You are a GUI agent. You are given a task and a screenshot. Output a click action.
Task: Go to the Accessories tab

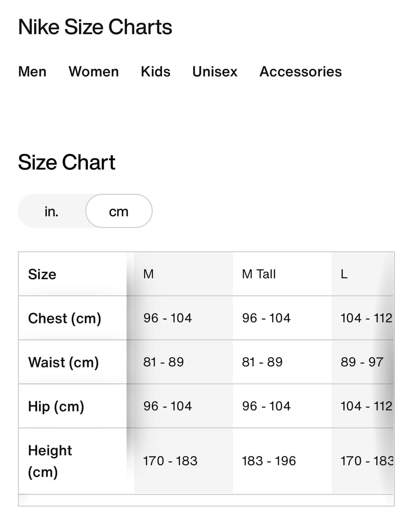coord(300,72)
